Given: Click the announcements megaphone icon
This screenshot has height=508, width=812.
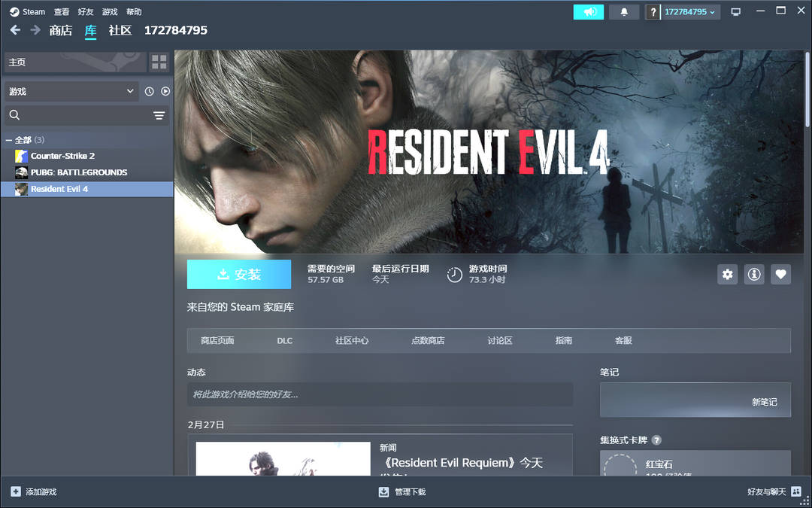Looking at the screenshot, I should (588, 12).
